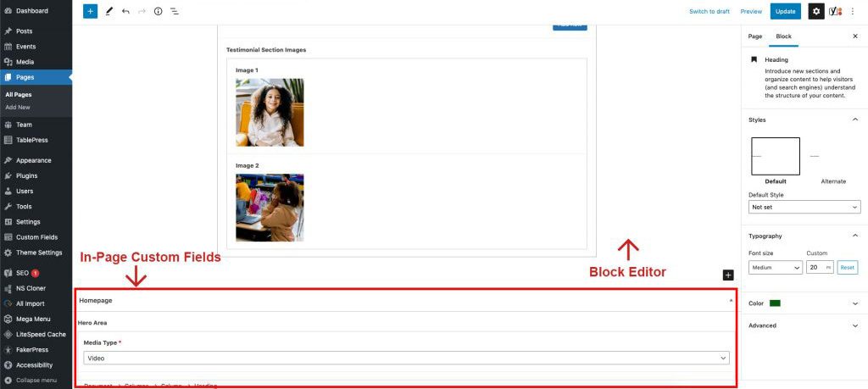The width and height of the screenshot is (868, 389).
Task: Open the document details info icon
Action: (158, 11)
